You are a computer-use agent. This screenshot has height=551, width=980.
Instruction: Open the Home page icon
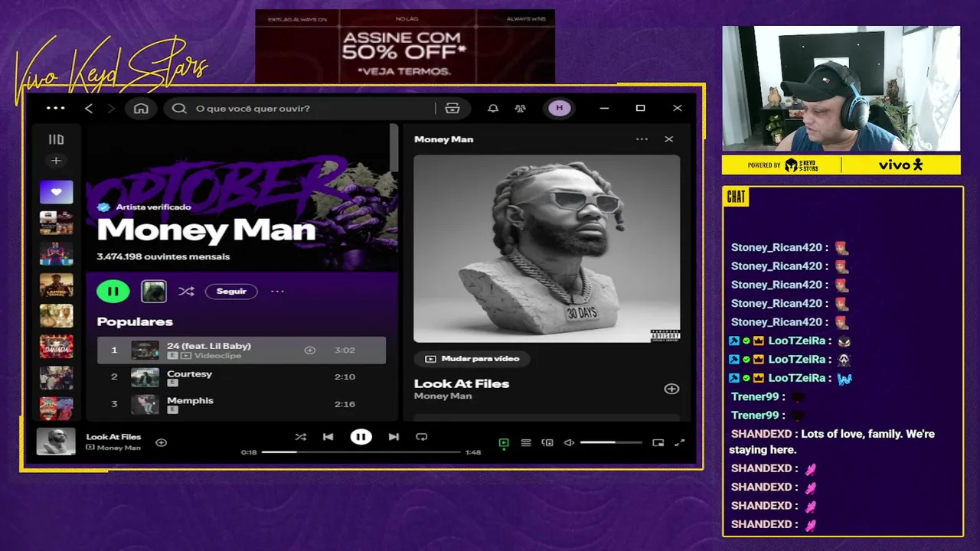click(141, 108)
